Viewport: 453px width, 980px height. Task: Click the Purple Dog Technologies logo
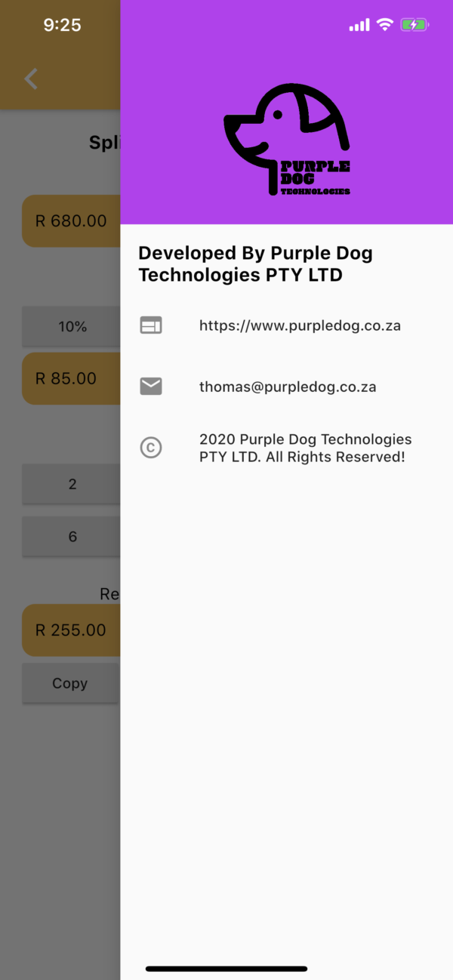[287, 140]
